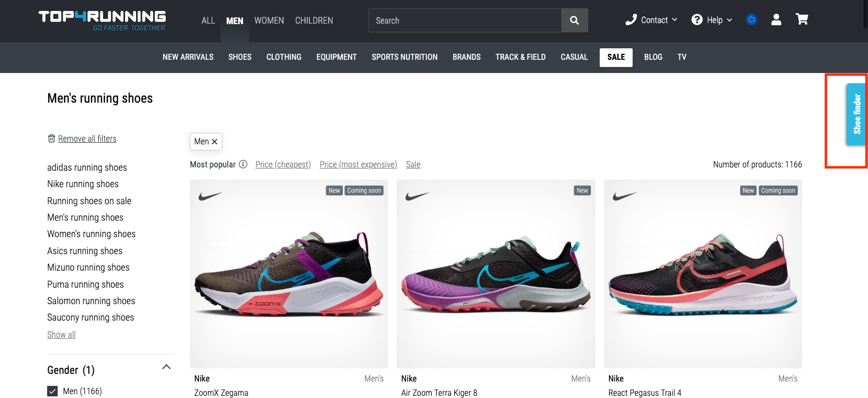Open BRANDS menu
This screenshot has width=868, height=398.
click(x=466, y=57)
